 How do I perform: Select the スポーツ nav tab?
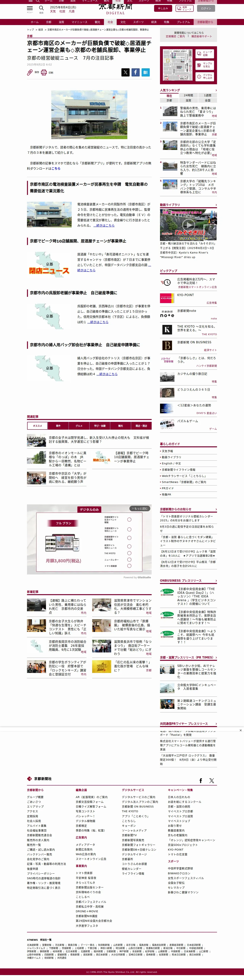coord(139,22)
